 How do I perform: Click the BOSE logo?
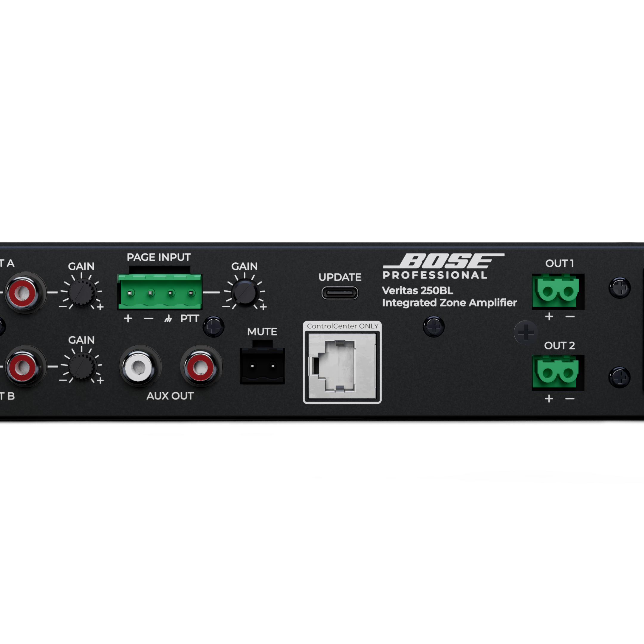[444, 261]
